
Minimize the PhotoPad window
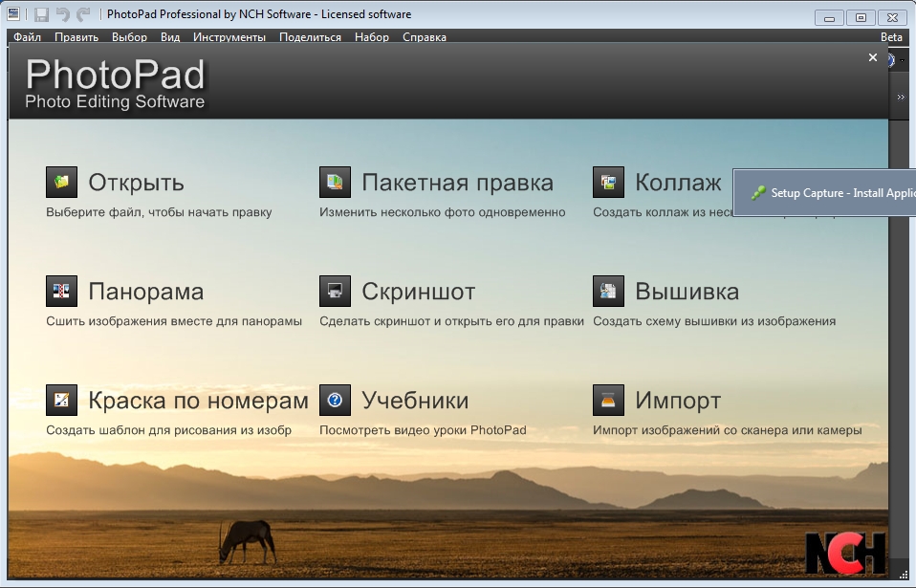coord(829,17)
